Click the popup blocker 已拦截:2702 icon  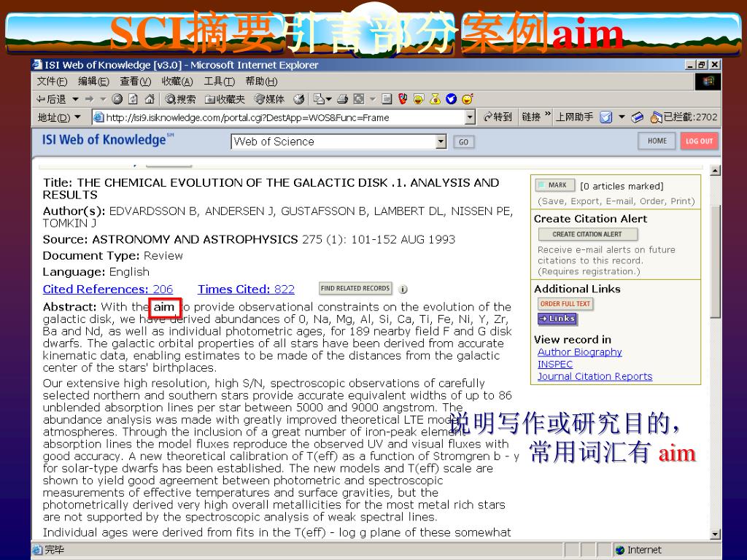pyautogui.click(x=656, y=117)
